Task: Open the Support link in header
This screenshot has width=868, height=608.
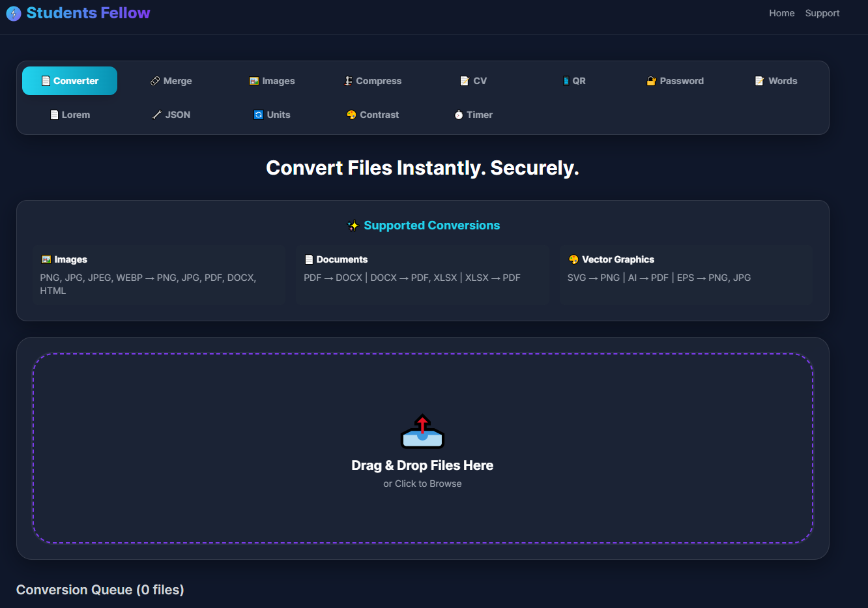Action: (x=822, y=13)
